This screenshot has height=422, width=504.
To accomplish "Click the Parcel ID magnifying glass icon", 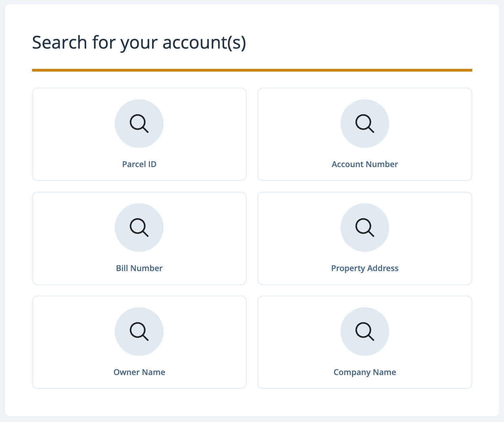I will pos(139,124).
